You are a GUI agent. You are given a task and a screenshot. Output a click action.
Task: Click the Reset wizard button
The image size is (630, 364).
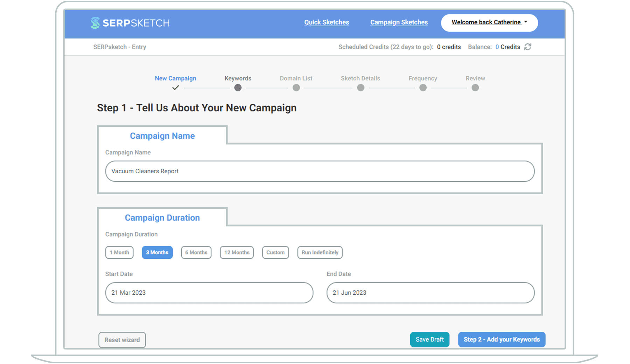coord(122,340)
